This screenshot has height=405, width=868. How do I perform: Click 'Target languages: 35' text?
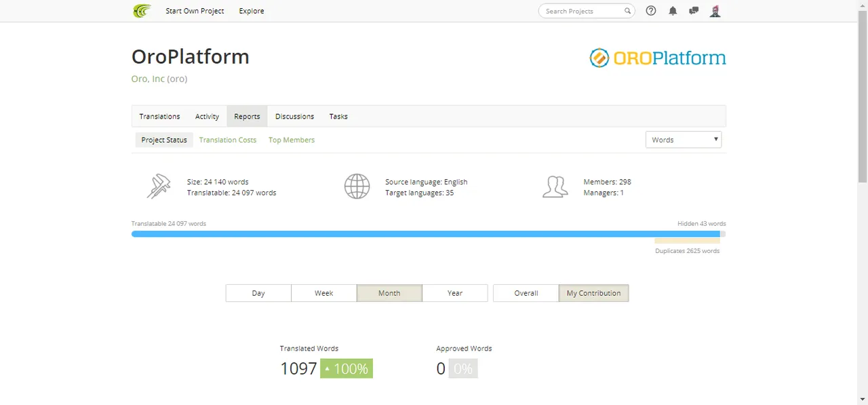click(x=420, y=193)
